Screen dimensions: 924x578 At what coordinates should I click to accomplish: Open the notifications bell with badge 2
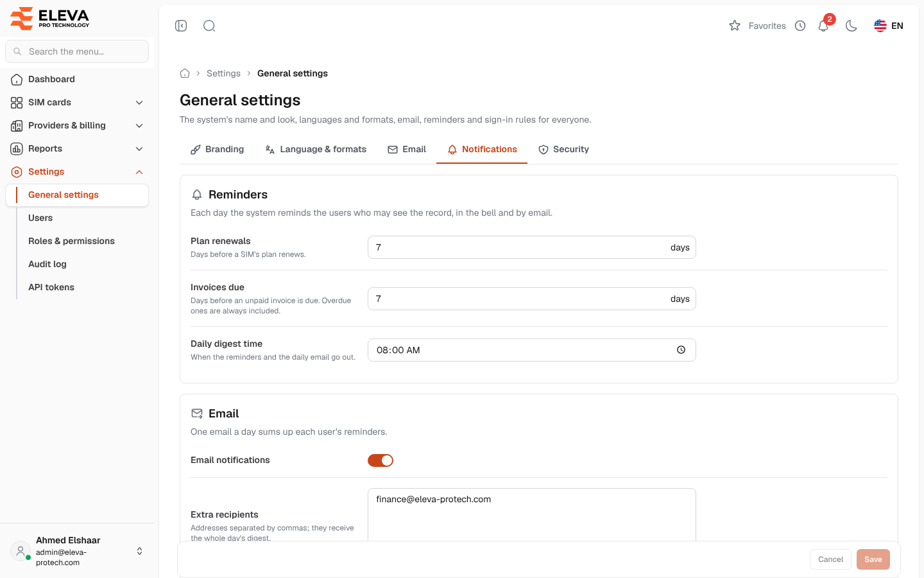(824, 26)
